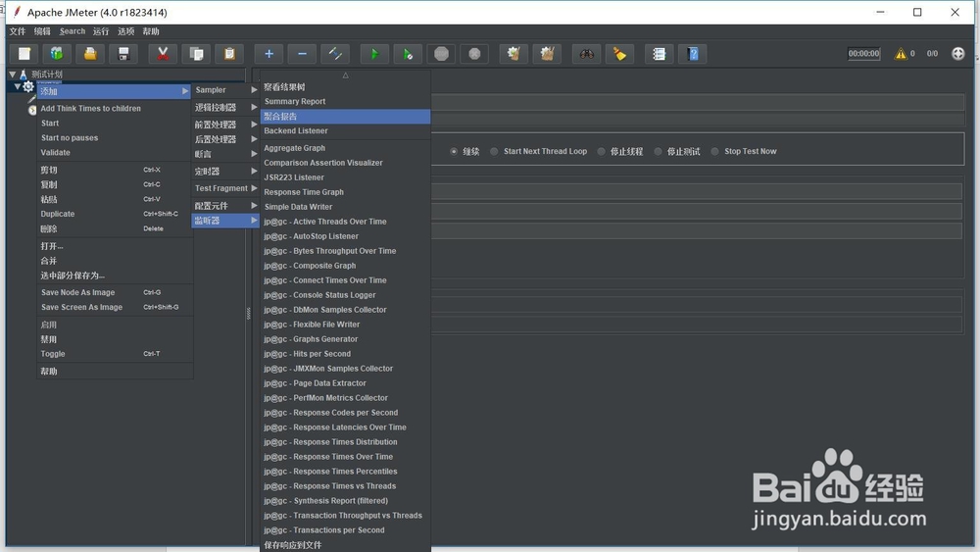The height and width of the screenshot is (552, 980).
Task: Click the Expand All plus icon
Action: tap(269, 54)
